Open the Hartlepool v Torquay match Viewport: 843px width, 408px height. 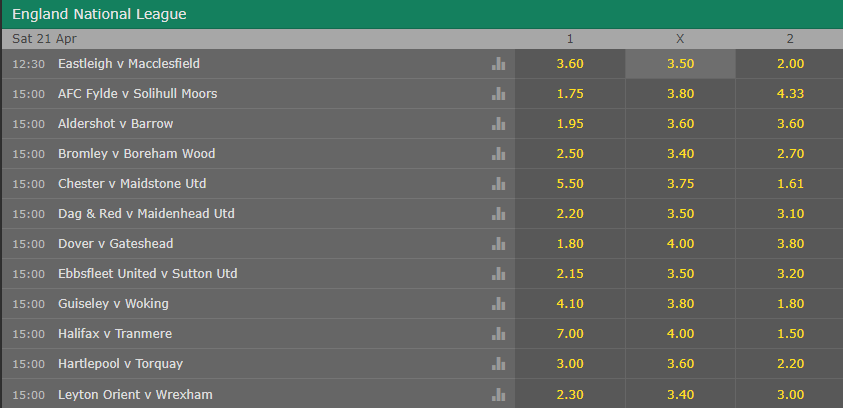point(120,364)
